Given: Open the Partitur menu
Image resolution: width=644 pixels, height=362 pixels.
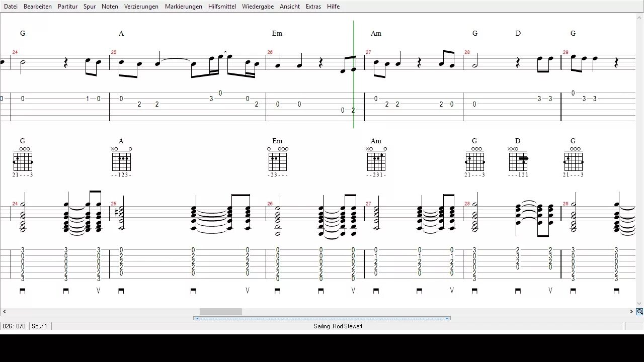Looking at the screenshot, I should pyautogui.click(x=67, y=7).
